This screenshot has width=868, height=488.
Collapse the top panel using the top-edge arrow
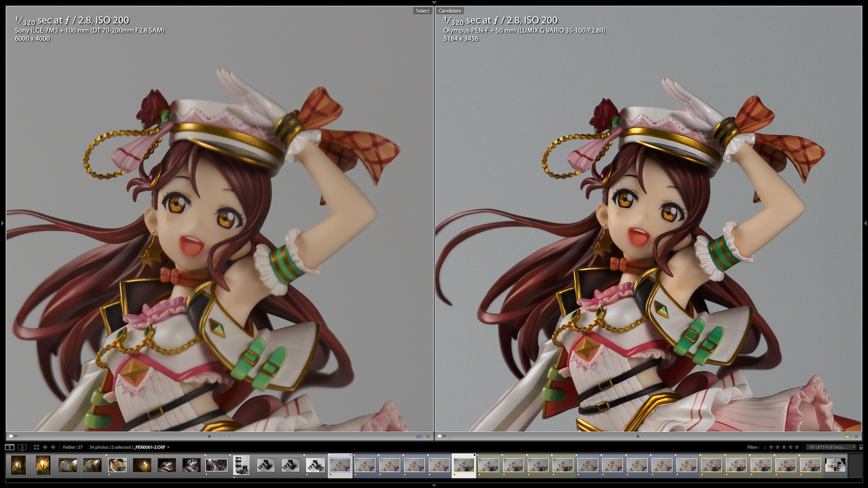[x=434, y=2]
